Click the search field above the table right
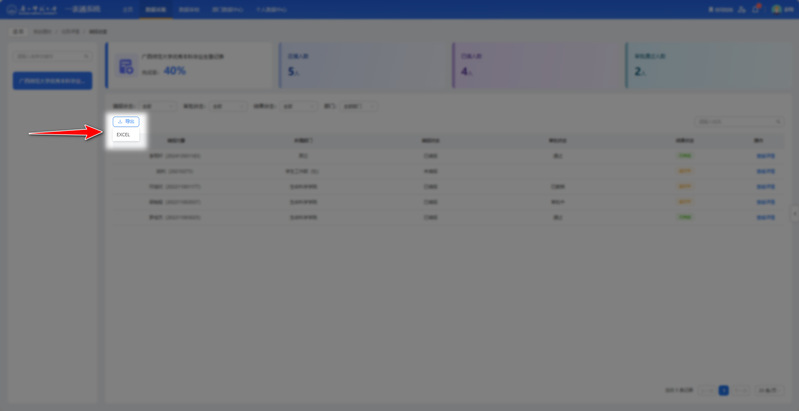The width and height of the screenshot is (799, 411). pos(738,122)
